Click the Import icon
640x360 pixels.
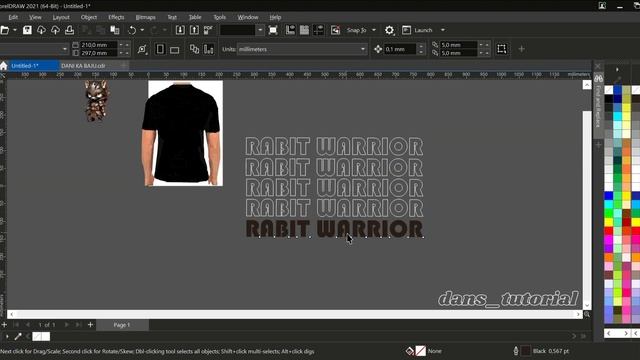pos(180,30)
